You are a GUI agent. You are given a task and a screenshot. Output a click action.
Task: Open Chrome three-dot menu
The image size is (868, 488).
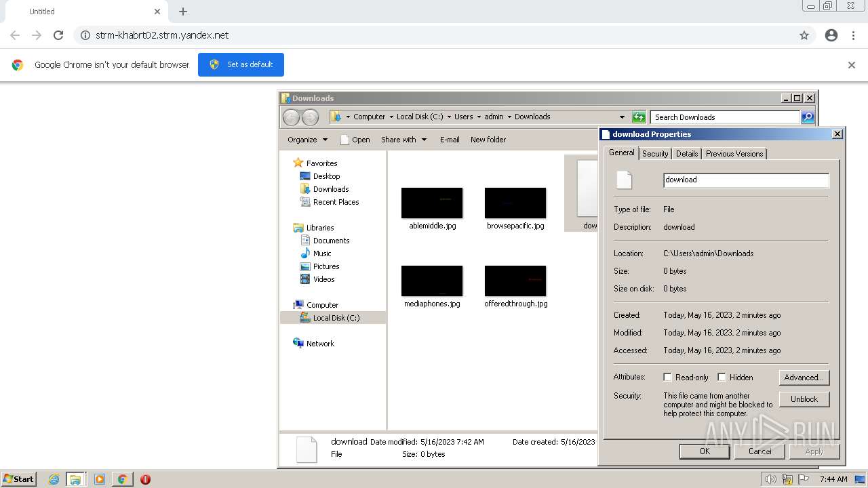pos(853,35)
